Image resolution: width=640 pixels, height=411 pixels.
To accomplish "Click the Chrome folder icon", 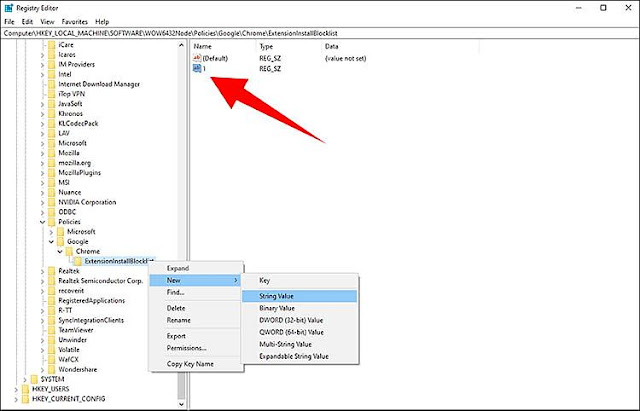I will coord(69,251).
